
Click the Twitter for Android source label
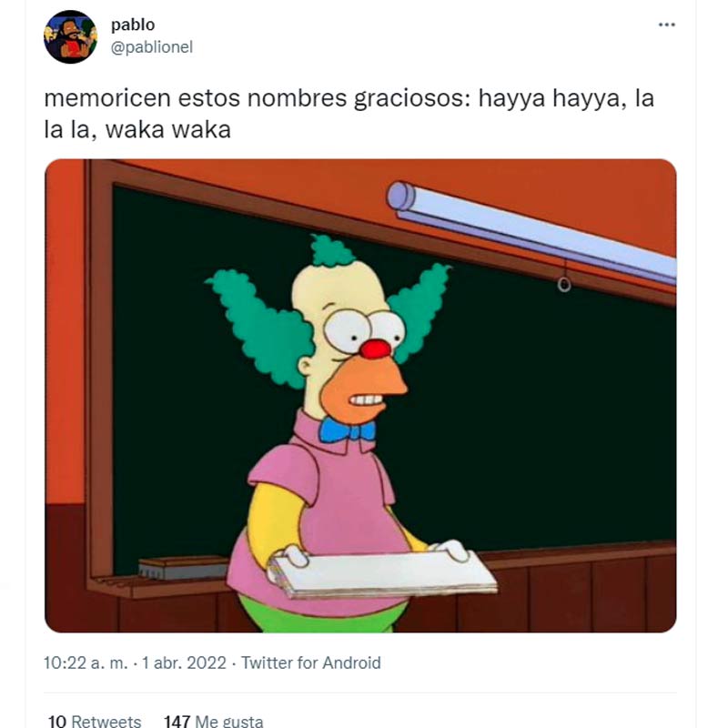tap(310, 662)
